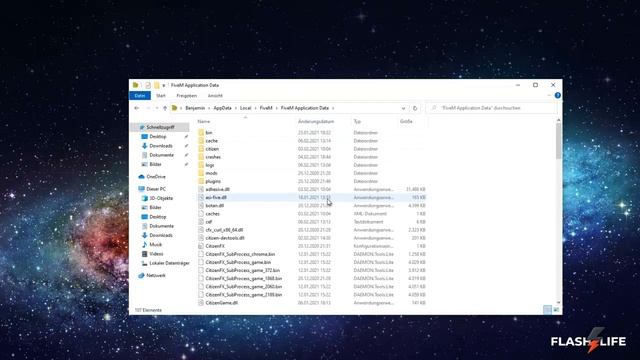Click Benjamin in the breadcrumb path

tap(195, 108)
